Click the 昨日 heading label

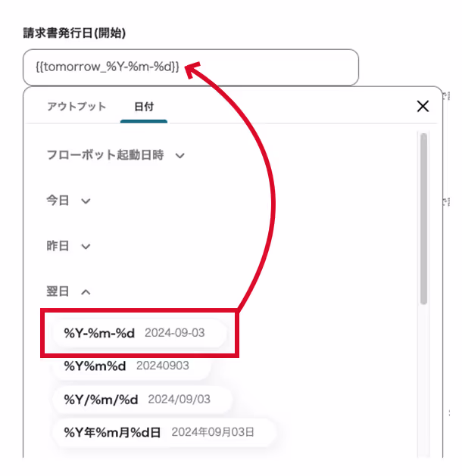pos(58,246)
